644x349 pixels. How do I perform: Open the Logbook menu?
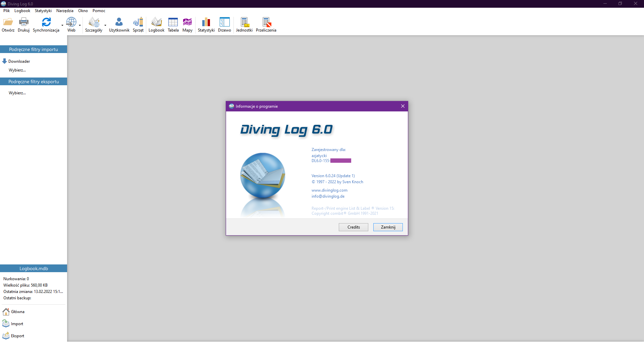click(x=22, y=11)
